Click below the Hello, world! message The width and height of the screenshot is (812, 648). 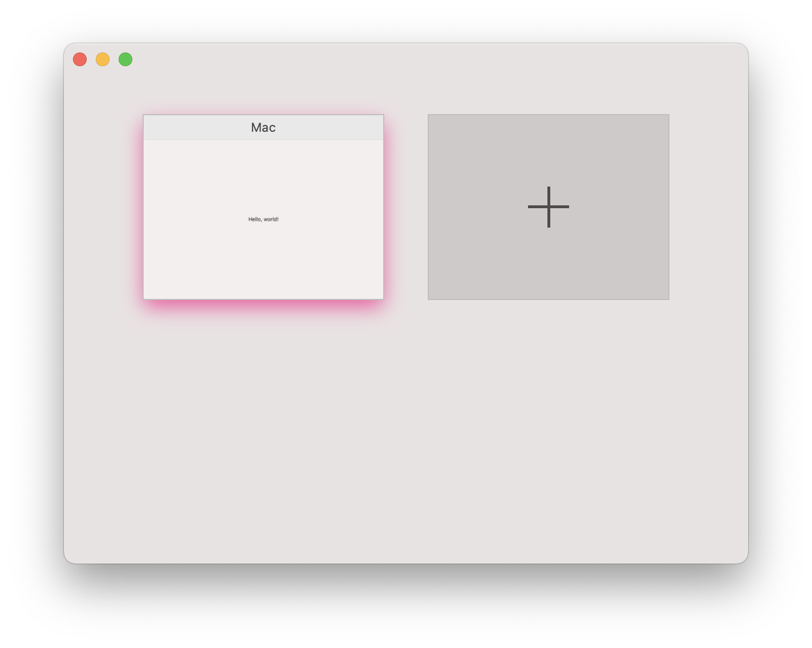(x=263, y=257)
